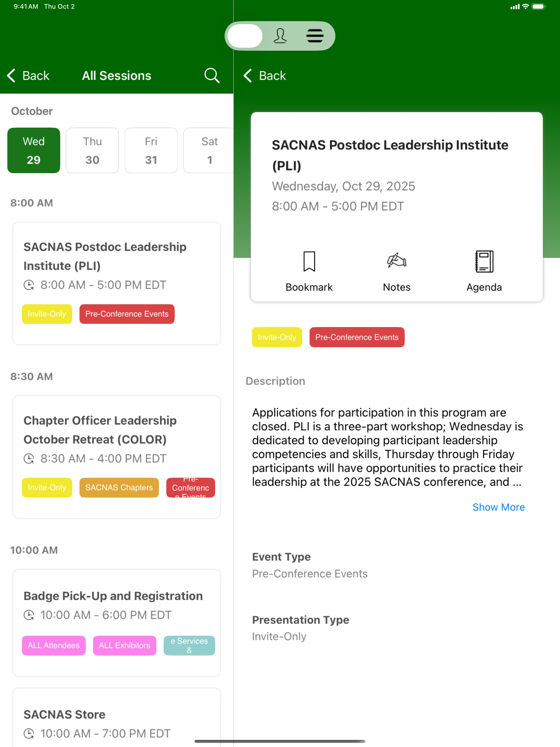Add session to Agenda
This screenshot has height=747, width=560.
point(484,271)
